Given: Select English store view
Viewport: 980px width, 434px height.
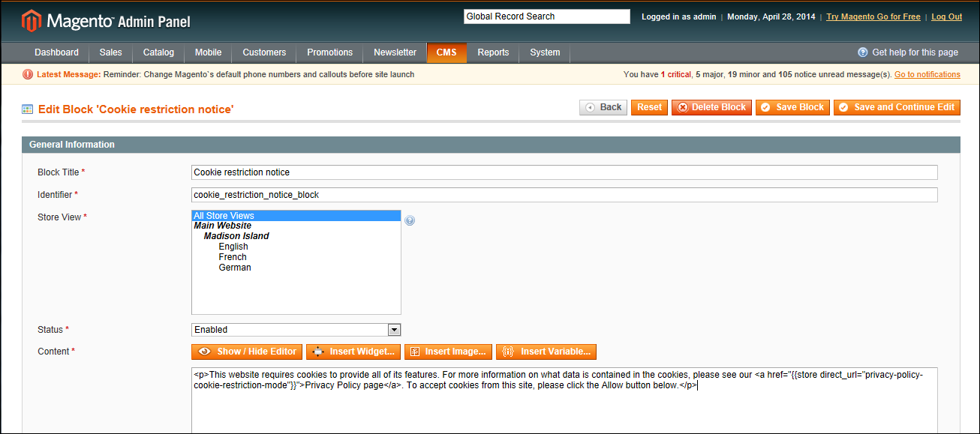Looking at the screenshot, I should (233, 247).
